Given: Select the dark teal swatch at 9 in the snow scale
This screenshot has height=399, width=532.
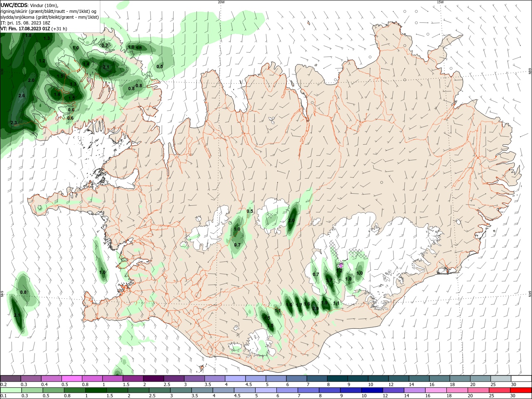Looking at the screenshot, I should [337, 379].
